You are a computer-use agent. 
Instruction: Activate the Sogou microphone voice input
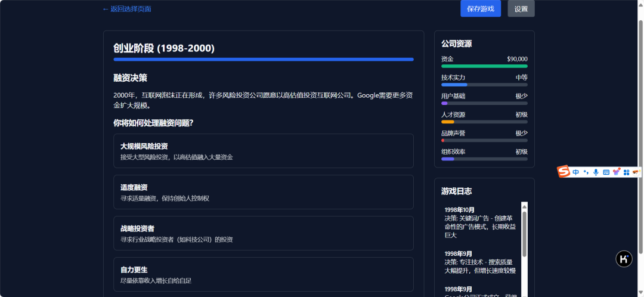tap(596, 172)
